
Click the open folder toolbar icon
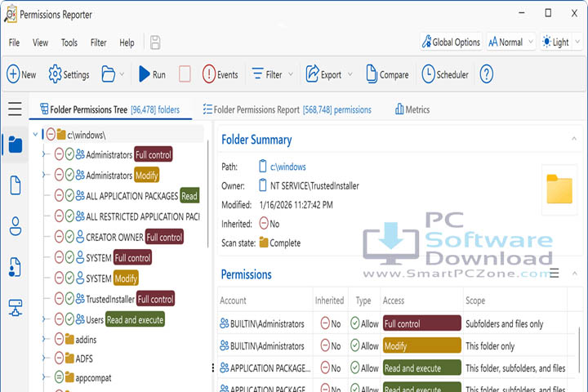(108, 74)
